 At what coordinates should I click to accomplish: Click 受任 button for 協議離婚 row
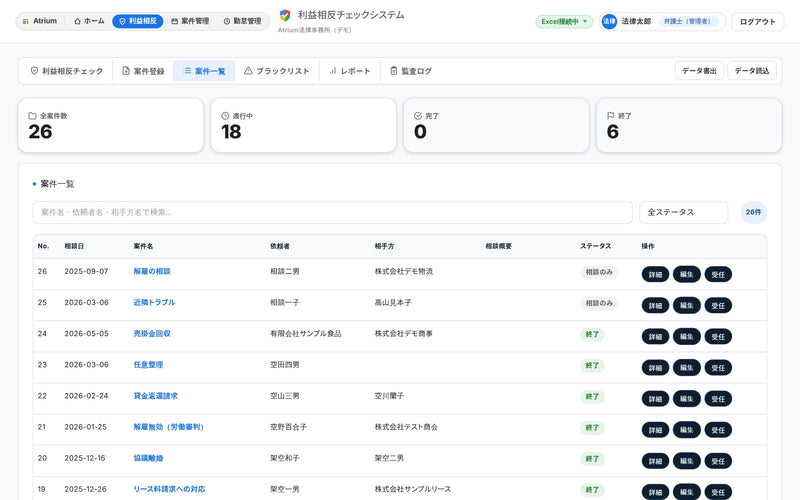click(718, 461)
